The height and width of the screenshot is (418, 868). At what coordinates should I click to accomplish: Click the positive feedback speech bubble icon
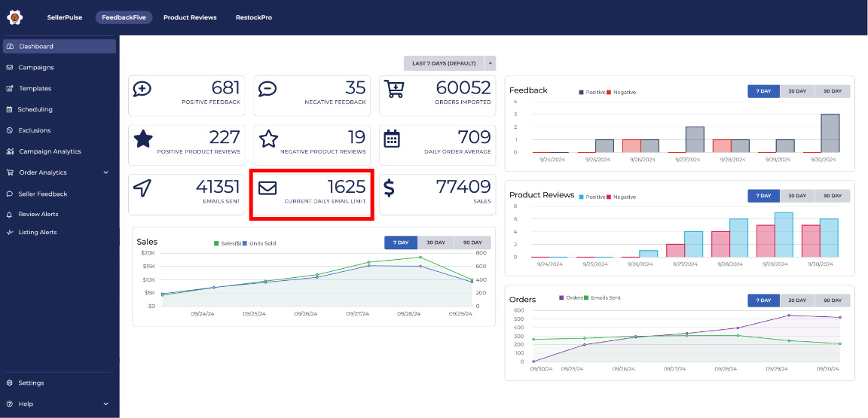(142, 90)
